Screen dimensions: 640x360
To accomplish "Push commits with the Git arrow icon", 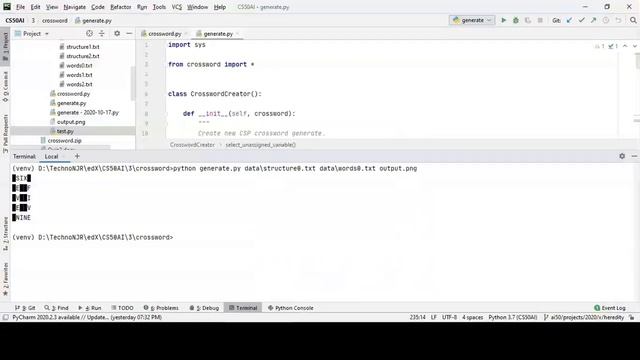I will pyautogui.click(x=593, y=20).
